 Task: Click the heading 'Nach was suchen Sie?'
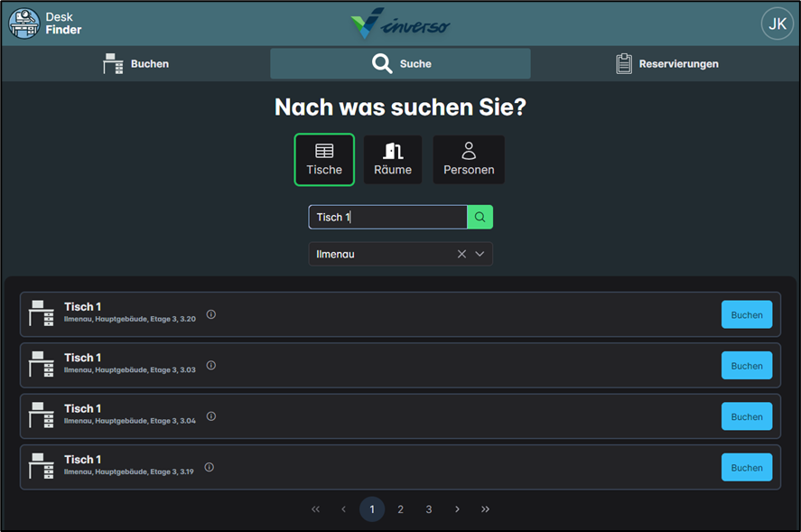click(x=401, y=107)
